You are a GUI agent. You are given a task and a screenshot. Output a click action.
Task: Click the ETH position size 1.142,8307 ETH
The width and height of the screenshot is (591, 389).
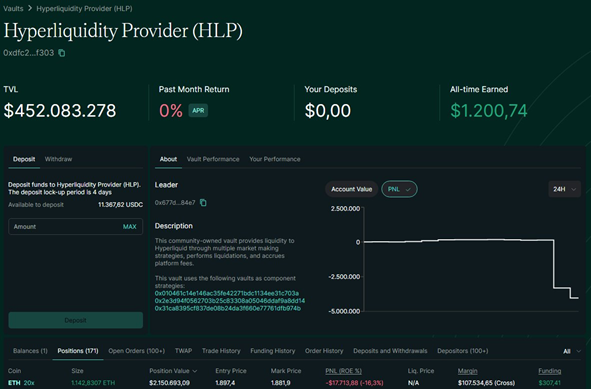pos(93,383)
